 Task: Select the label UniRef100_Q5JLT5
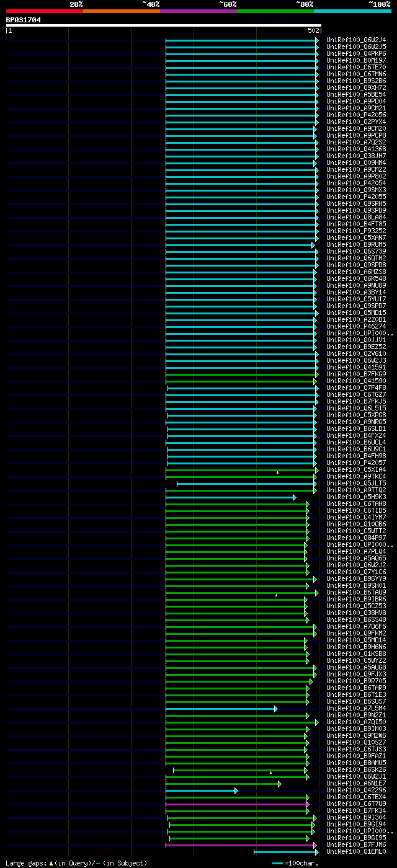pos(356,483)
